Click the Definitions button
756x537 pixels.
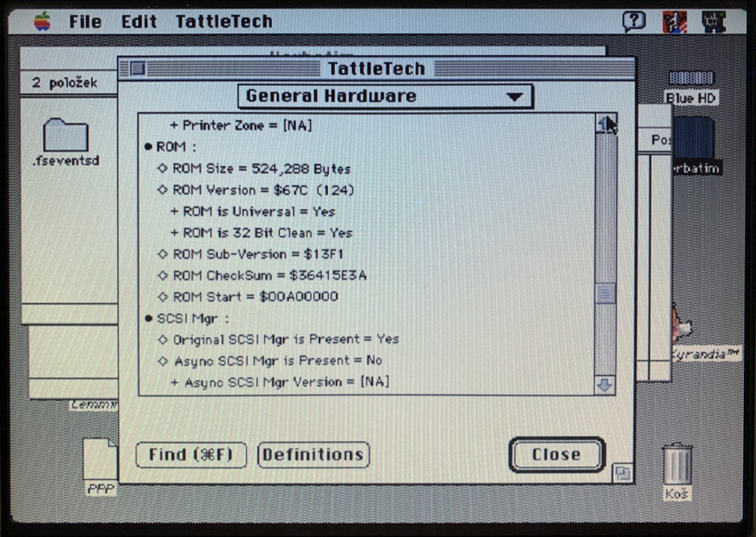[x=313, y=455]
